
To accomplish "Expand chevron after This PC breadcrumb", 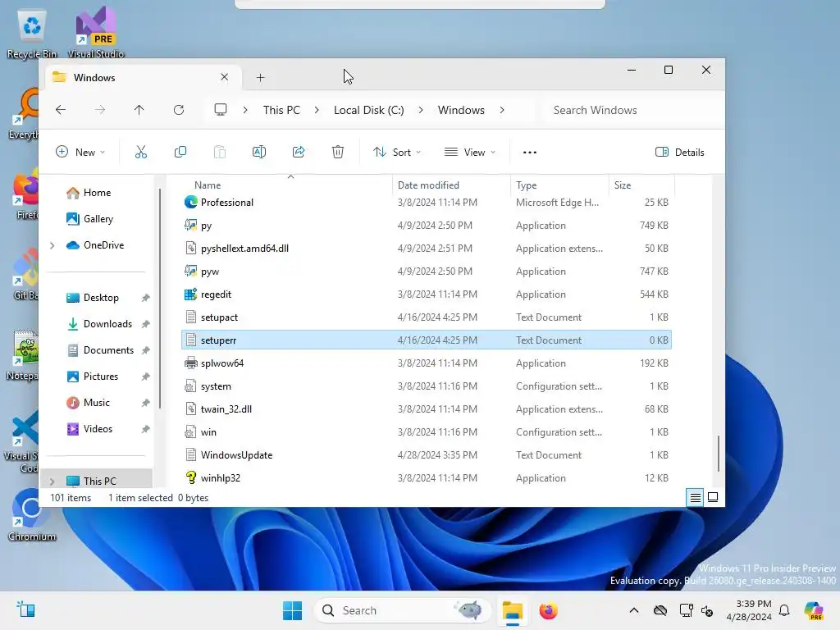I will [x=317, y=110].
